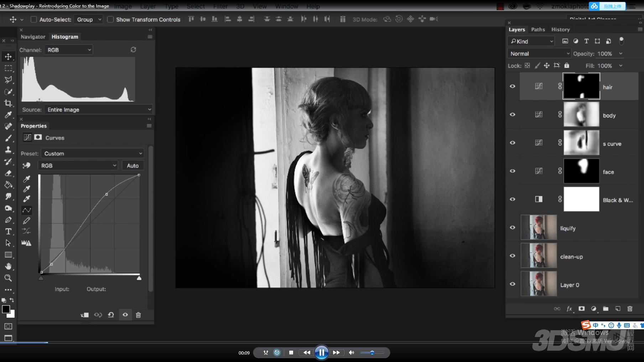Pause the video playback
Screen dimensions: 644x362
click(x=322, y=353)
